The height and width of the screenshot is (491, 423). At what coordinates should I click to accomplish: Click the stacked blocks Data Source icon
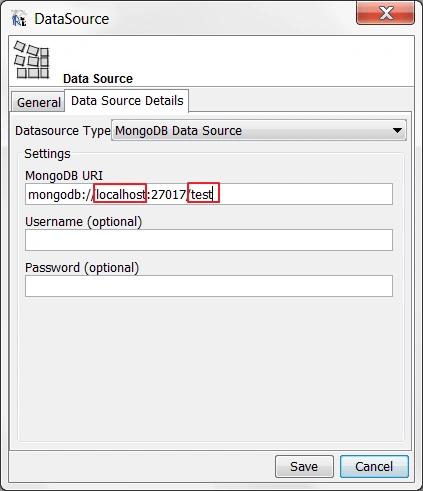pyautogui.click(x=32, y=60)
